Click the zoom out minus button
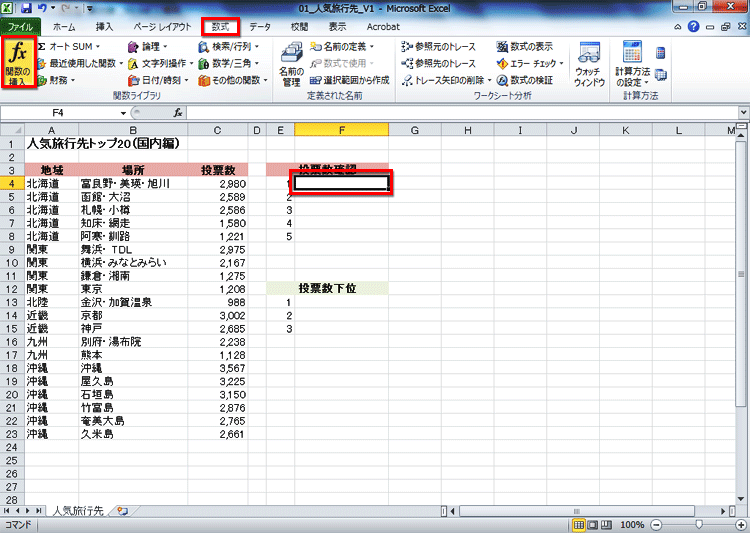The image size is (750, 533). (656, 525)
